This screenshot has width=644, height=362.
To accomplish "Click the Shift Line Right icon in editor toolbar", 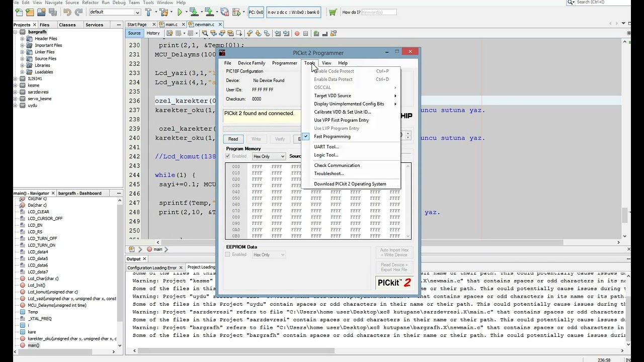I will tap(286, 33).
